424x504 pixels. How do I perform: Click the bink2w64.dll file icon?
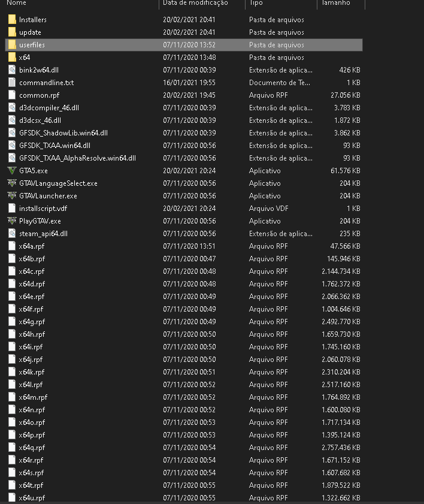pyautogui.click(x=12, y=70)
